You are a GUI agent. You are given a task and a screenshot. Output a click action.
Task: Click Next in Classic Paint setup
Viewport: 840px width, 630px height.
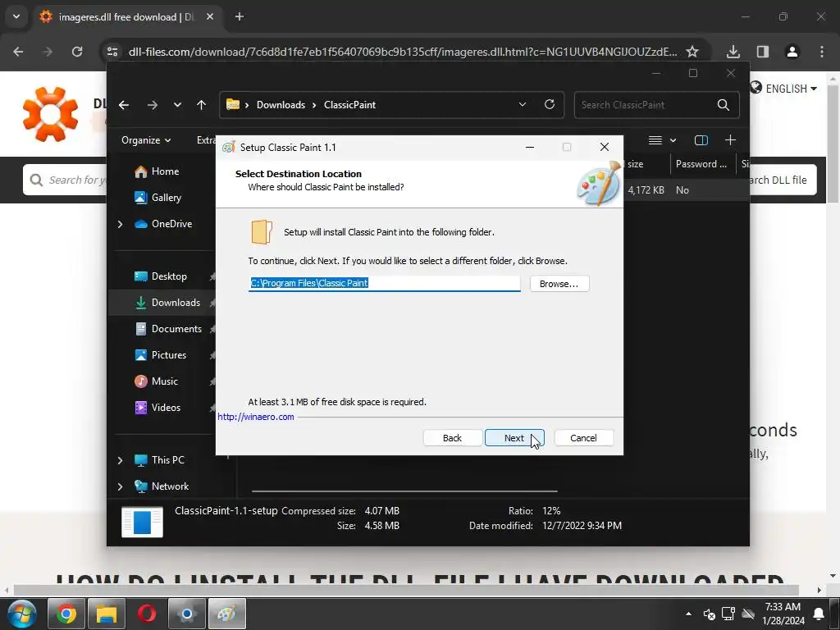[514, 438]
